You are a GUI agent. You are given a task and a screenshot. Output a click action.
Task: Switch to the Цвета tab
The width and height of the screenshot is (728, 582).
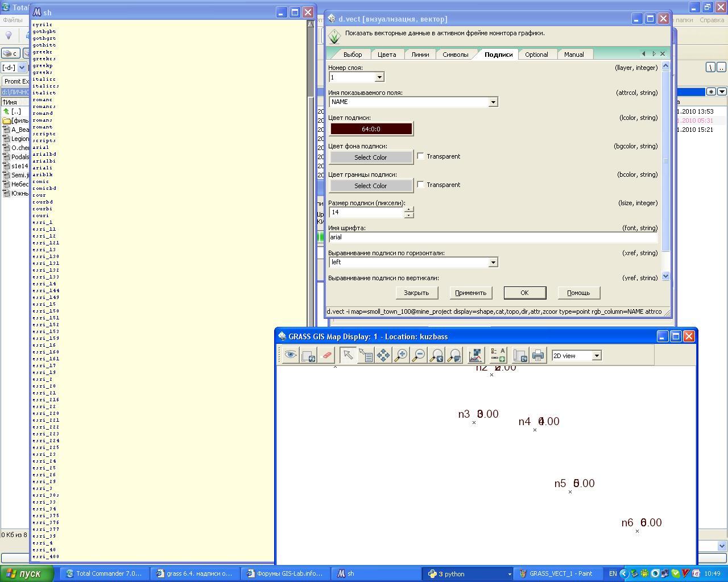[387, 55]
